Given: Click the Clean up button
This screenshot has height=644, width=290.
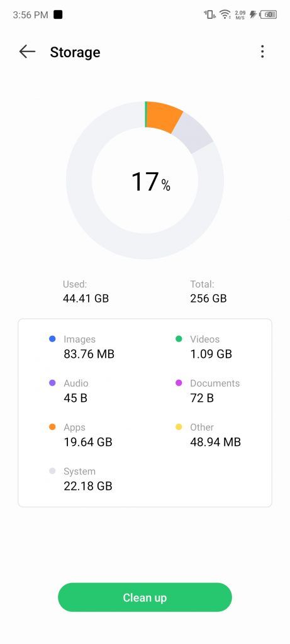Looking at the screenshot, I should coord(145,597).
